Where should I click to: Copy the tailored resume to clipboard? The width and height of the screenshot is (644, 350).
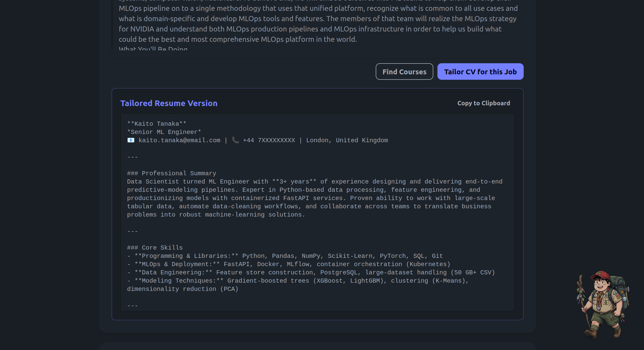coord(483,103)
